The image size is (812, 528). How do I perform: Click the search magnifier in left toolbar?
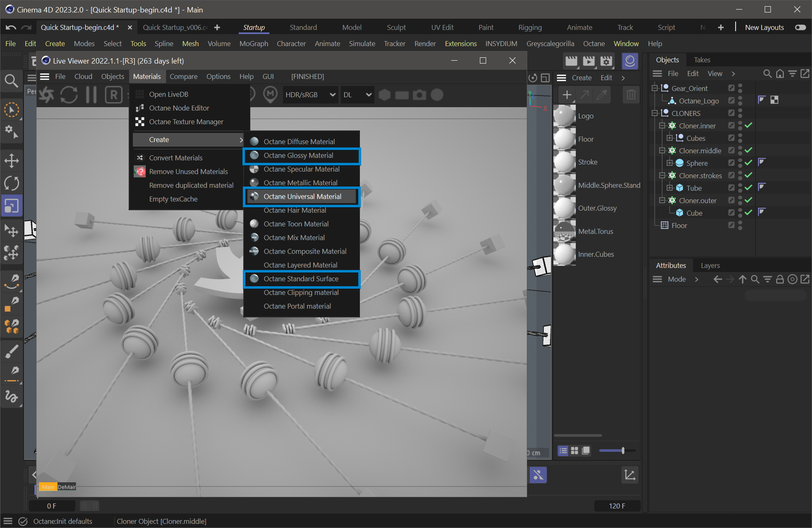coord(11,81)
